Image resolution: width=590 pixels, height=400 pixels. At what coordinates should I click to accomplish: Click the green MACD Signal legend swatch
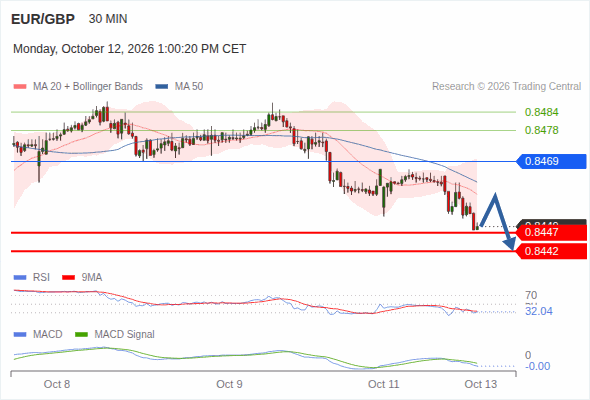pyautogui.click(x=81, y=335)
